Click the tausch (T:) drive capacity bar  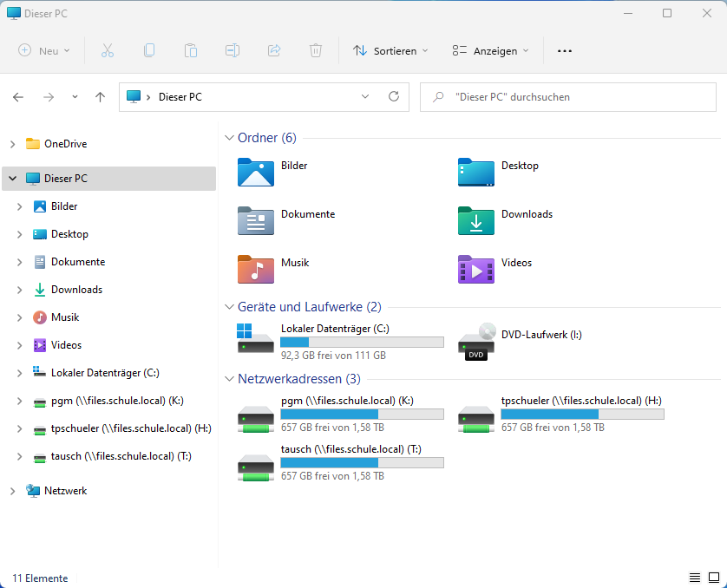(x=362, y=462)
